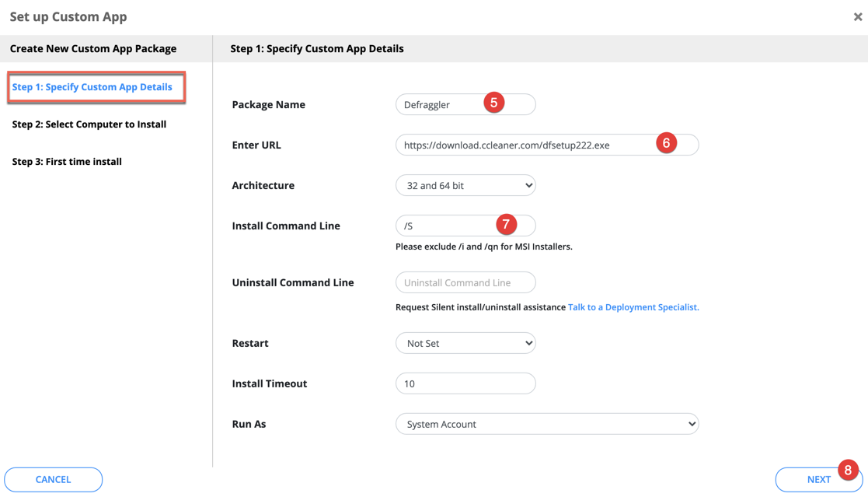Click the 'Please exclude /i and /qn' hint text
The image size is (868, 497).
click(x=484, y=247)
